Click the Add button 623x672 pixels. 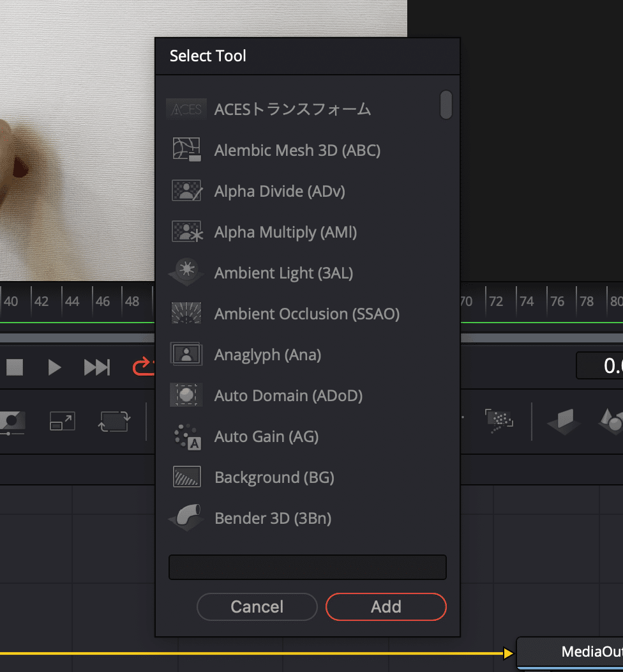pos(386,606)
